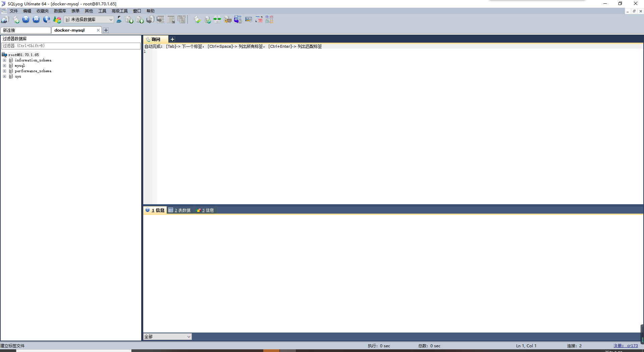Click the 连接: 2 status text
This screenshot has height=352, width=644.
click(x=574, y=346)
